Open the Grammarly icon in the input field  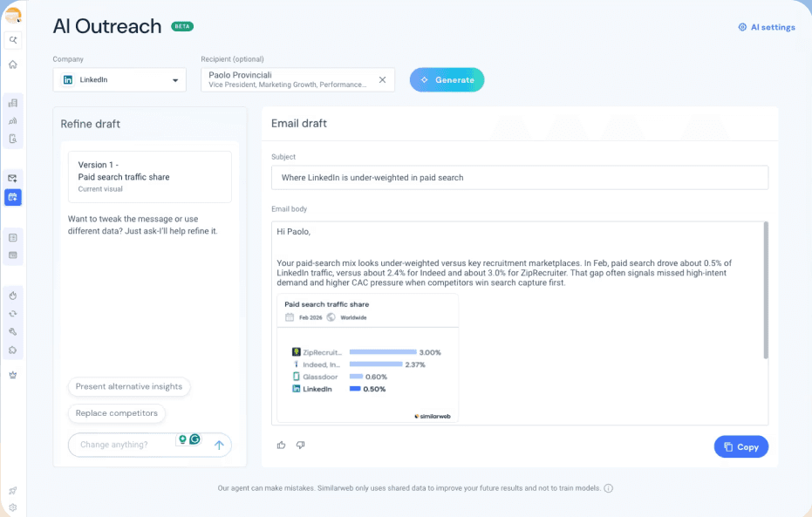pyautogui.click(x=194, y=439)
